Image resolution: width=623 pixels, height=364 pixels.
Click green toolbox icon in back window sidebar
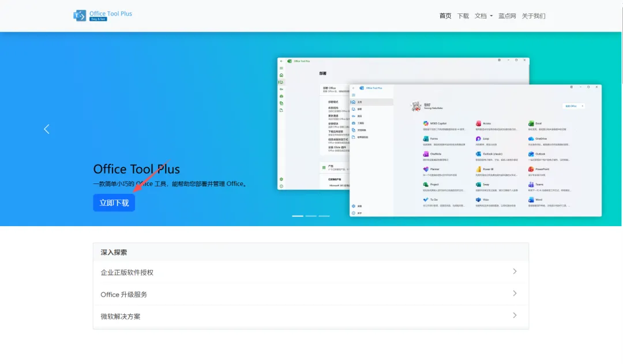pyautogui.click(x=282, y=96)
